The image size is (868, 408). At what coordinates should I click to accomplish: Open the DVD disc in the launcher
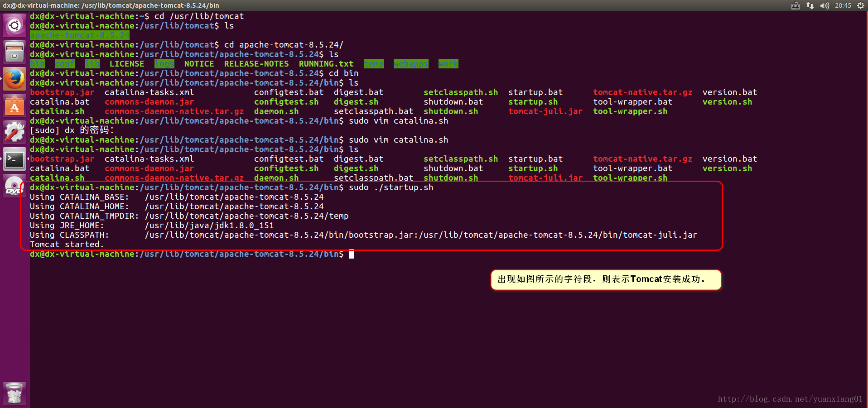click(x=14, y=186)
